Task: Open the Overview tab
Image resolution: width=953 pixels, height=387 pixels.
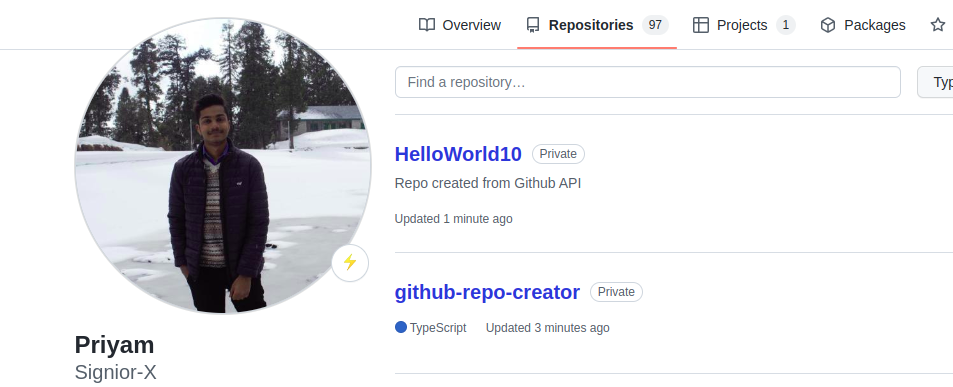Action: (459, 25)
